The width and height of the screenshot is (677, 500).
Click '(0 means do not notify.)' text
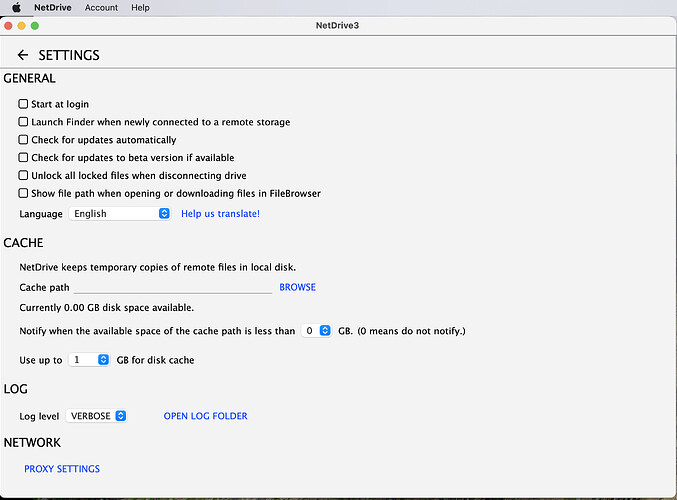coord(411,331)
